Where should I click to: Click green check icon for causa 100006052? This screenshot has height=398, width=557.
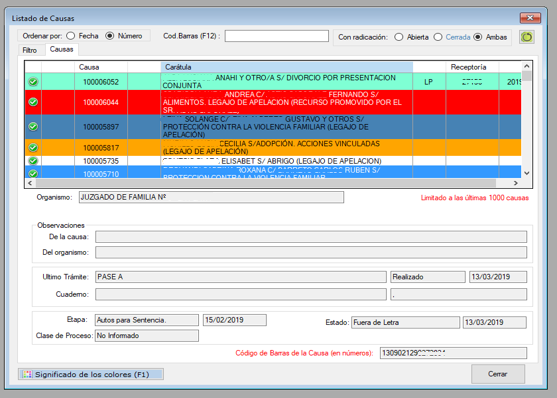click(x=33, y=82)
